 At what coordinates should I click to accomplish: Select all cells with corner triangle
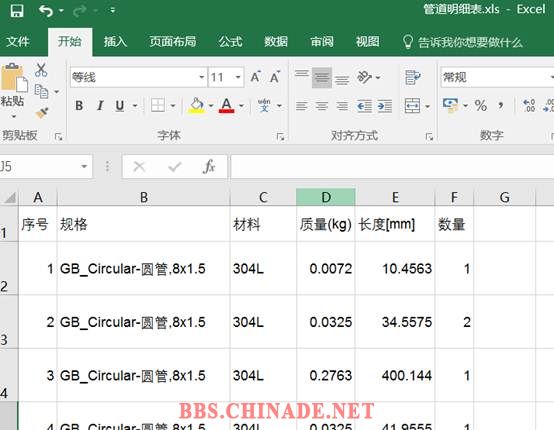click(x=10, y=198)
